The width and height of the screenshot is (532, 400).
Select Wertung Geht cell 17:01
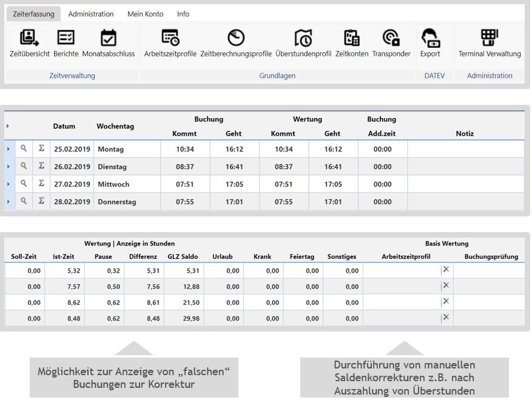coord(333,202)
